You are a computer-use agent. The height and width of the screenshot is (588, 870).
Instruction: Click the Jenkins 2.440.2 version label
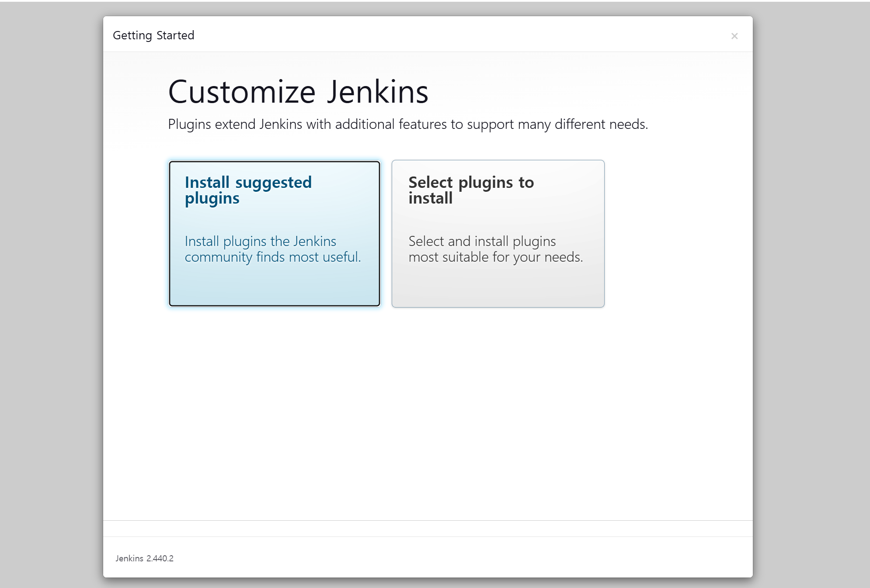pyautogui.click(x=144, y=558)
